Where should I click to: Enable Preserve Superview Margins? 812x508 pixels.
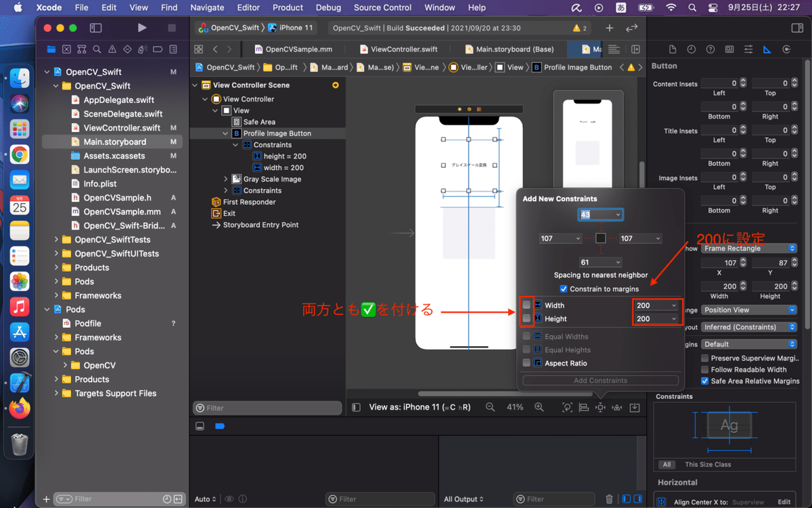[705, 358]
